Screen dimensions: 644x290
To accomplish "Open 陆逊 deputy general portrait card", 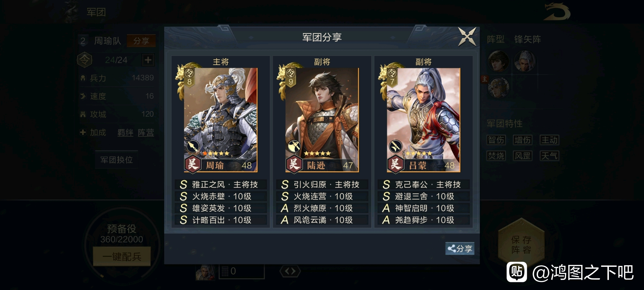I will coord(322,120).
